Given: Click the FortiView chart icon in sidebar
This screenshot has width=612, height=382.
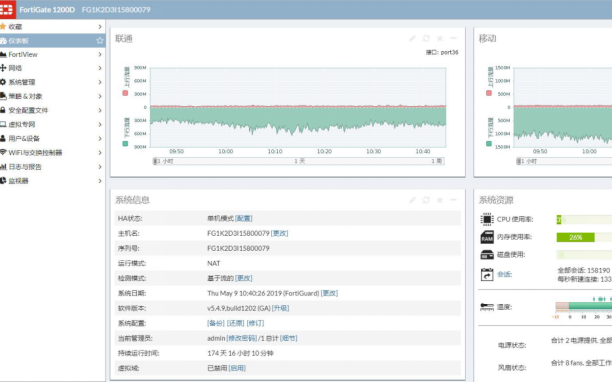Looking at the screenshot, I should click(3, 54).
